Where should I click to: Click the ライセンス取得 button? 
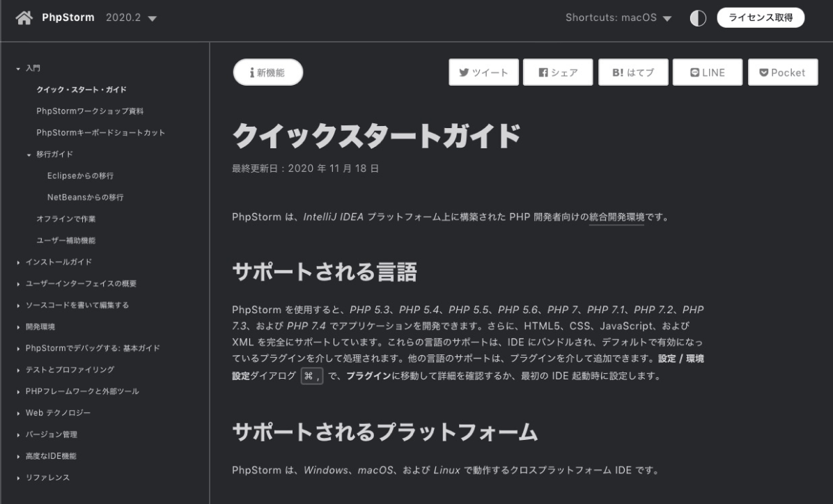[761, 18]
